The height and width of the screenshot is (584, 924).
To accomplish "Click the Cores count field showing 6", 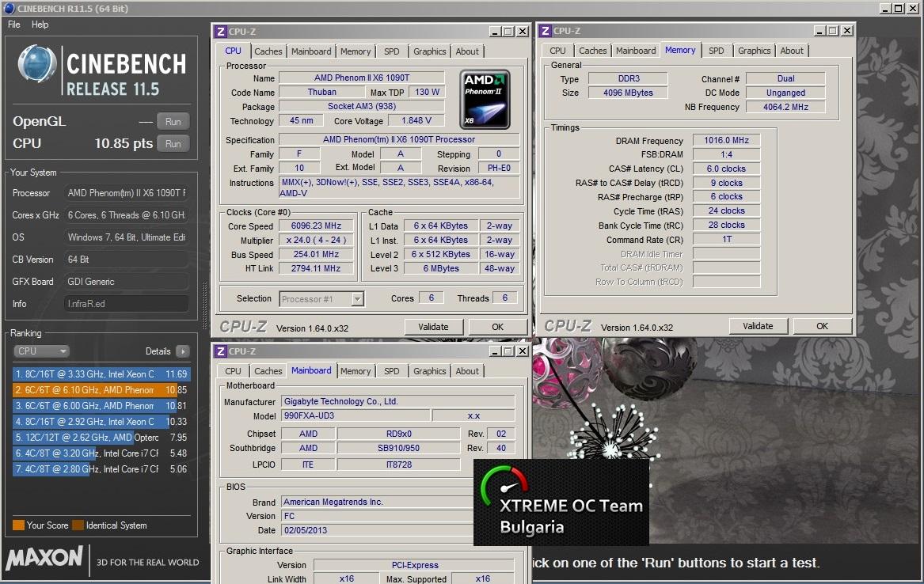I will click(432, 298).
